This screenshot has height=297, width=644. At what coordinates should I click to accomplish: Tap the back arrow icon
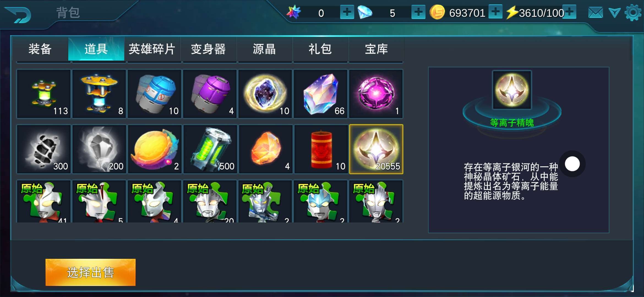point(18,15)
